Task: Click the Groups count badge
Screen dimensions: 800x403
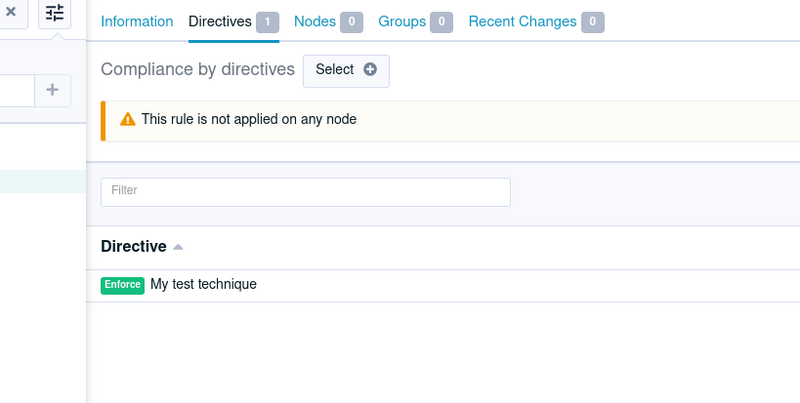Action: [x=441, y=22]
